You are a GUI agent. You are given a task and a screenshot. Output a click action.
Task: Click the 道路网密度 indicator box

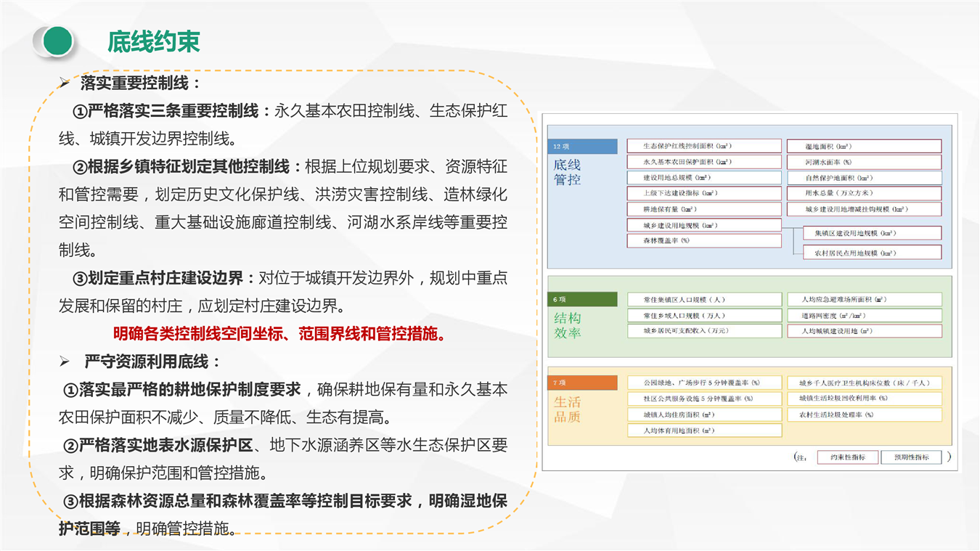pyautogui.click(x=864, y=316)
